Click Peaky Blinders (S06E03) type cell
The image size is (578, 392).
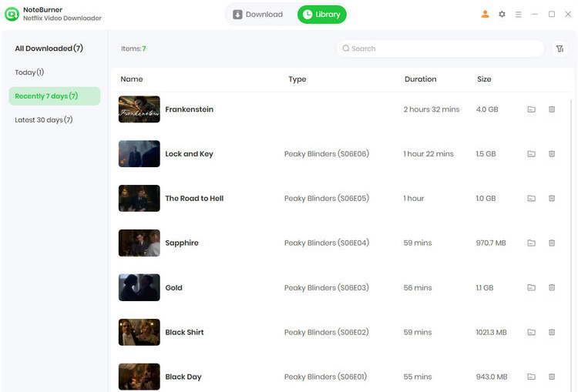tap(327, 287)
